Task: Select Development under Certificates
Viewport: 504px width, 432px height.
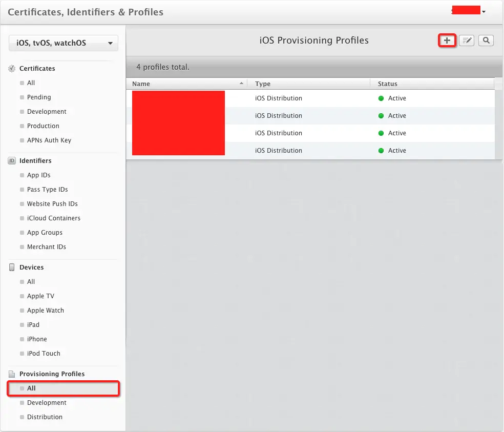Action: click(47, 112)
